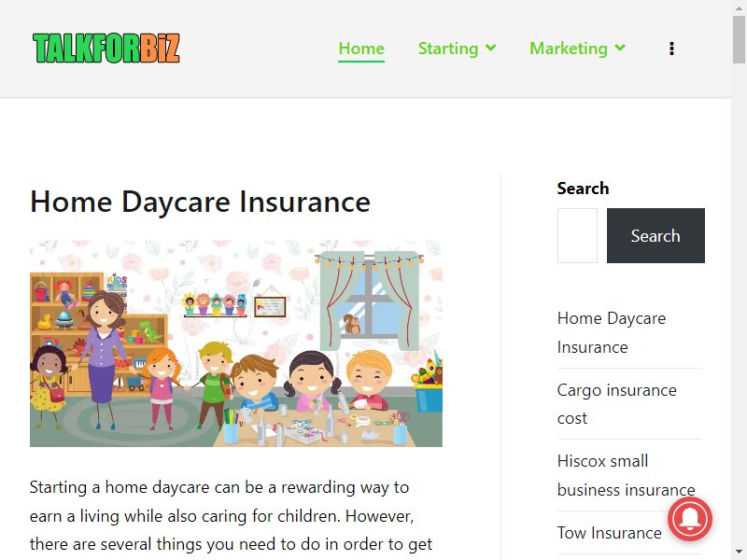
Task: Open the Marketing menu item
Action: (569, 49)
